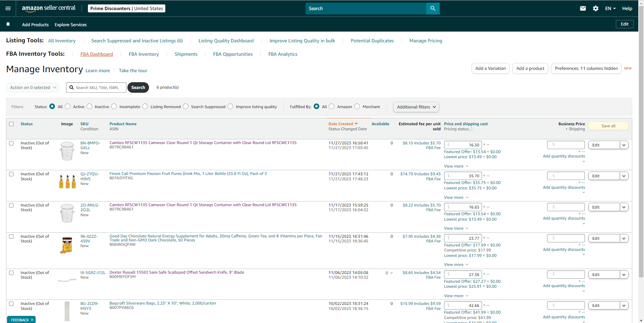The image size is (644, 323).
Task: Open the messages envelope icon
Action: [583, 8]
